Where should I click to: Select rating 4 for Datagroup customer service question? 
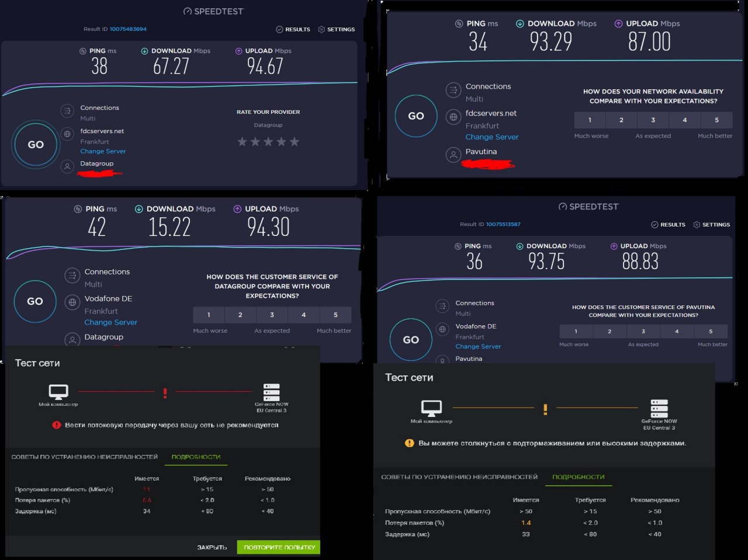coord(304,315)
